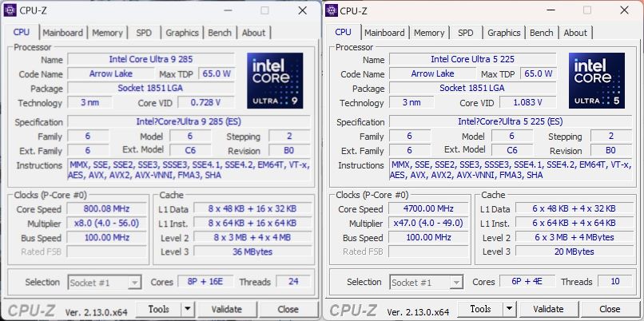Click Specification field Intel?Core?Ultra 5 225 (ES)

tap(511, 122)
